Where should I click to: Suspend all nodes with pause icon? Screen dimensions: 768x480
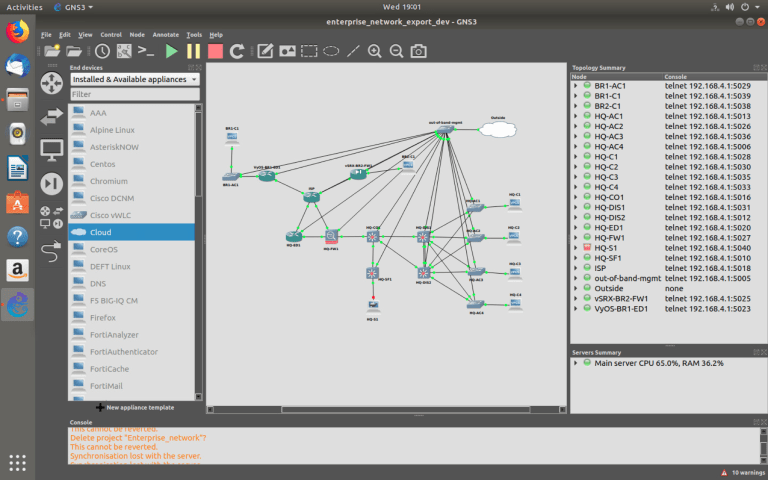tap(193, 51)
